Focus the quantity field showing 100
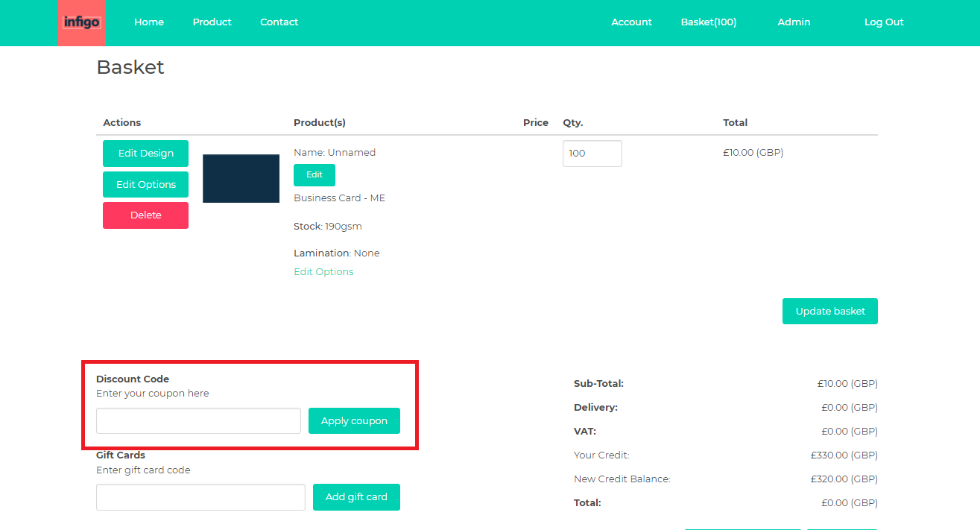Viewport: 980px width, 530px height. pos(592,154)
